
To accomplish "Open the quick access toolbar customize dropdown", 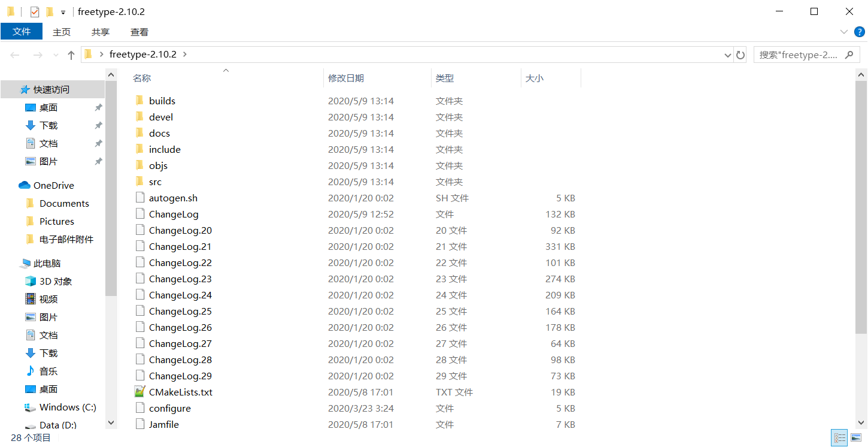I will point(63,12).
